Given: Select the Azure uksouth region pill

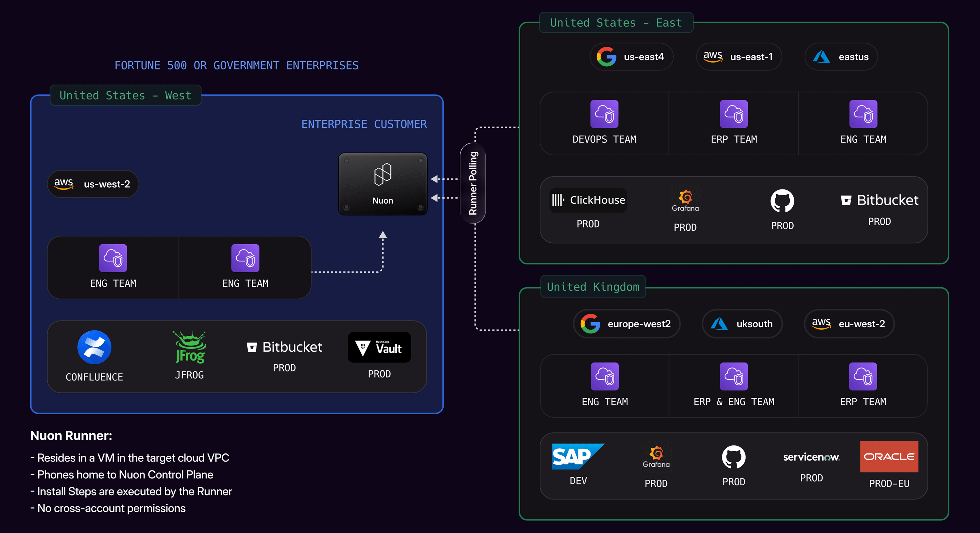Looking at the screenshot, I should 742,324.
